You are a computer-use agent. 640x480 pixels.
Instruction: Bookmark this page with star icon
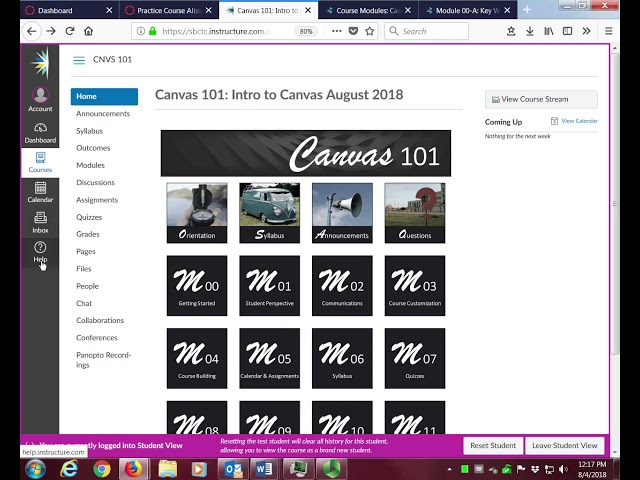point(370,31)
